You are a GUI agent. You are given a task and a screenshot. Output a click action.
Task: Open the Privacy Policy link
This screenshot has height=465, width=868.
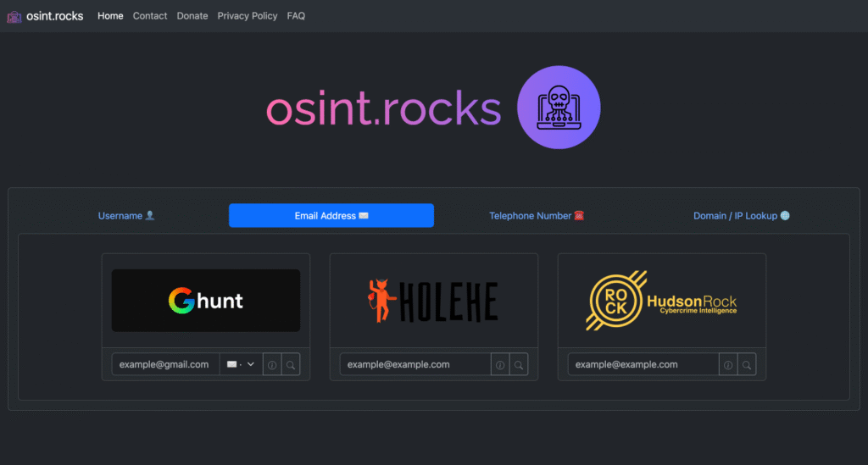click(x=248, y=16)
